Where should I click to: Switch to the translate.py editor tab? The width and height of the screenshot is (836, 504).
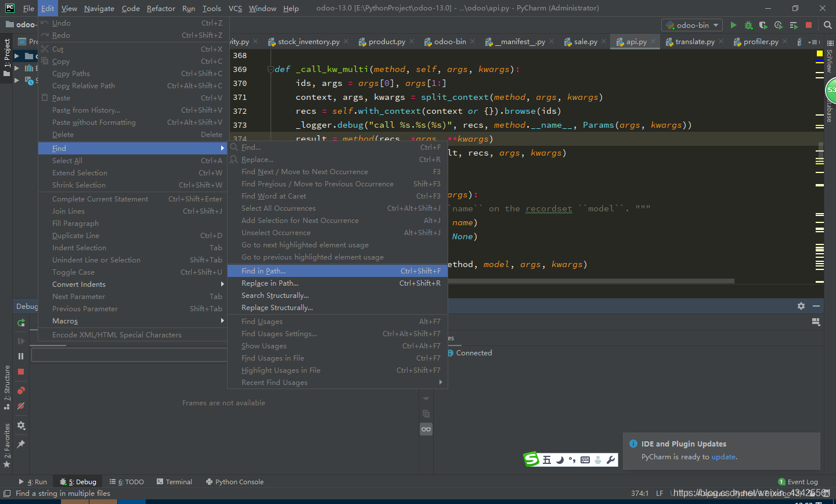click(x=694, y=42)
